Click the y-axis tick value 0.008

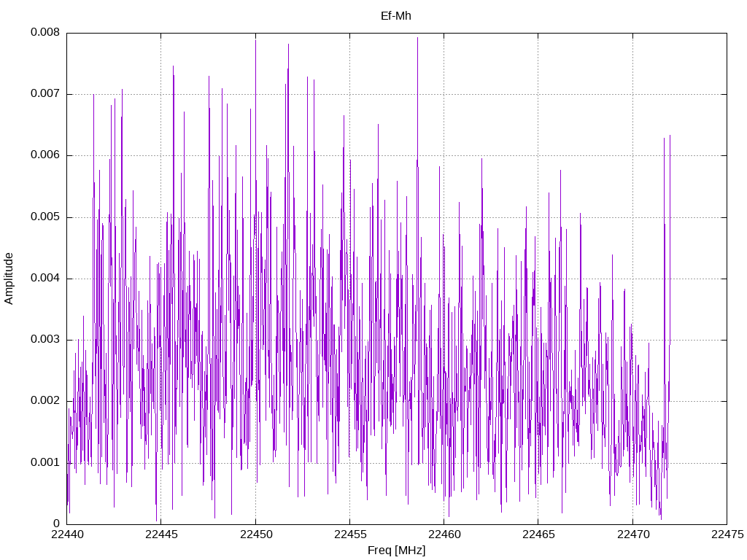coord(45,32)
